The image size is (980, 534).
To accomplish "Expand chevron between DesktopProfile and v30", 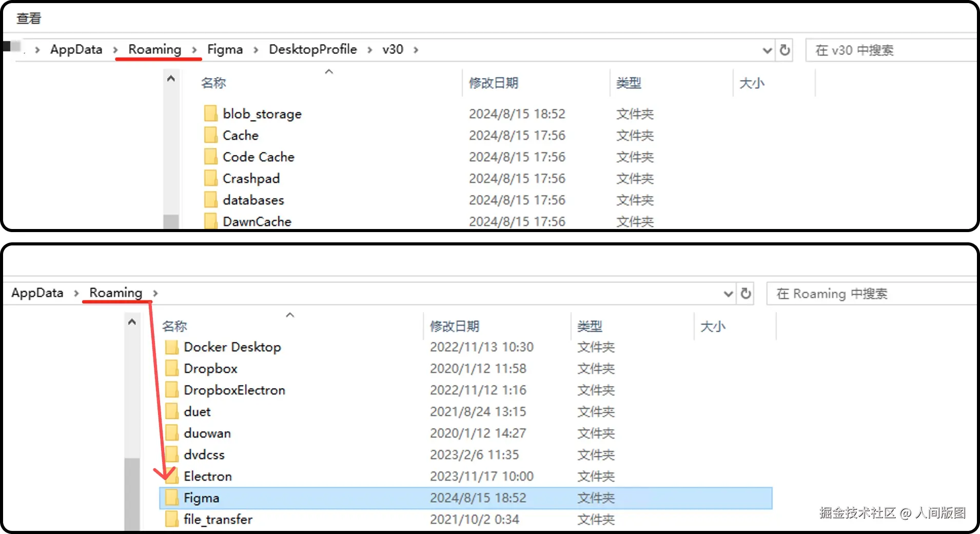I will pos(369,50).
